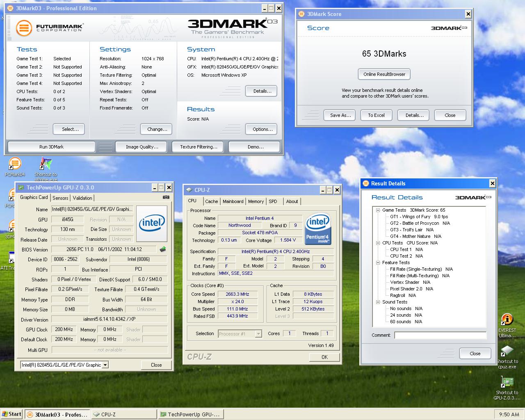Click the 65 3DMarks score text
The image size is (525, 420).
pos(384,54)
